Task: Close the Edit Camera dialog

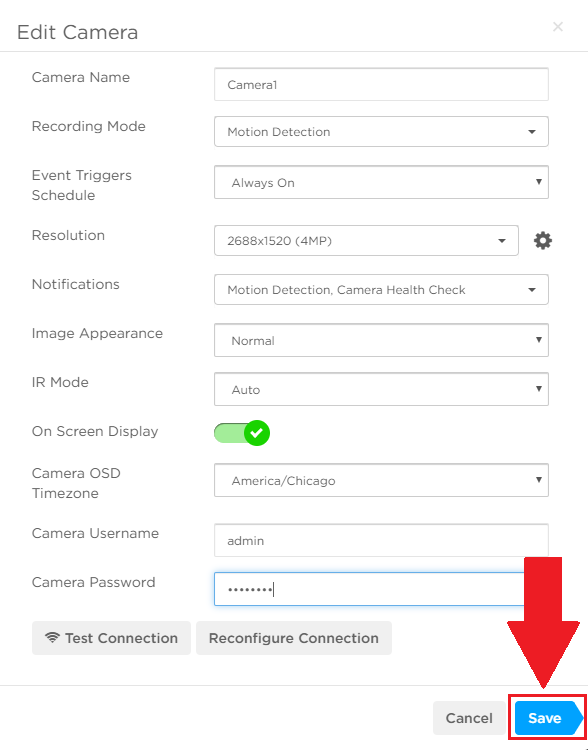Action: [x=557, y=27]
